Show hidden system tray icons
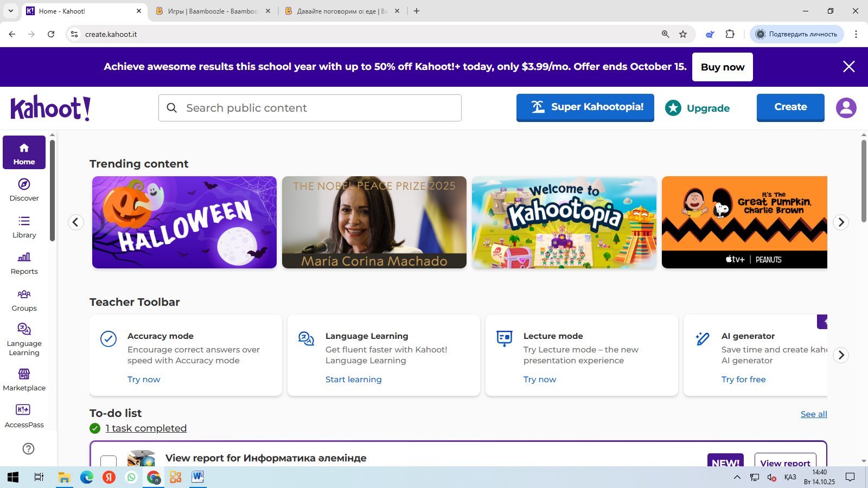The width and height of the screenshot is (868, 488). click(x=737, y=477)
